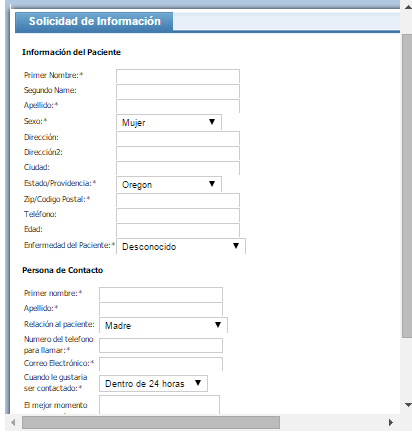412x432 pixels.
Task: Focus the patient Apellido field
Action: 178,106
